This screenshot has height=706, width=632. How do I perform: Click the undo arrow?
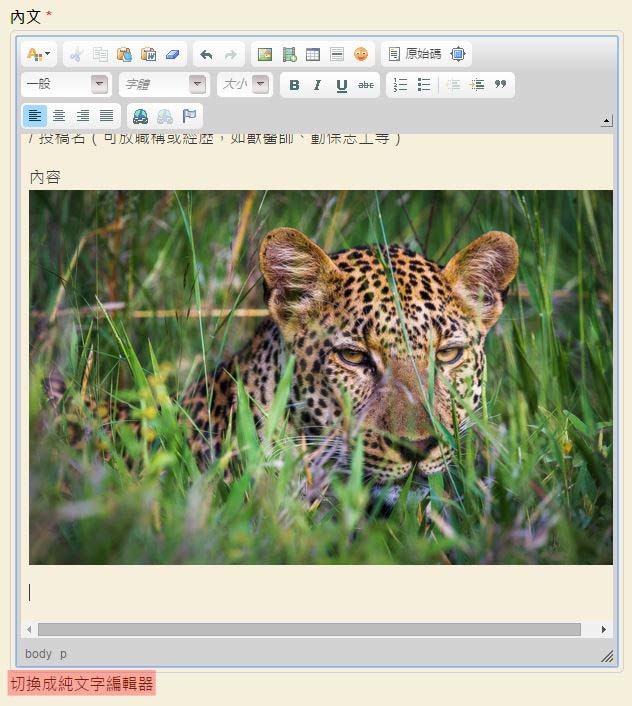coord(206,54)
